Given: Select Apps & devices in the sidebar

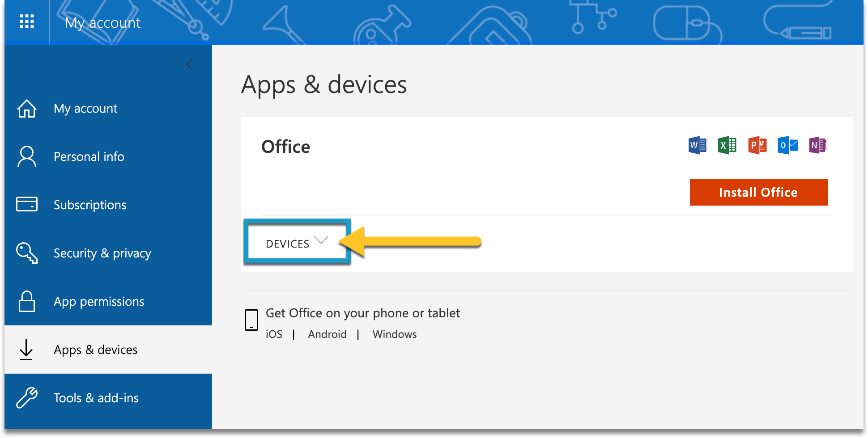Looking at the screenshot, I should click(95, 350).
